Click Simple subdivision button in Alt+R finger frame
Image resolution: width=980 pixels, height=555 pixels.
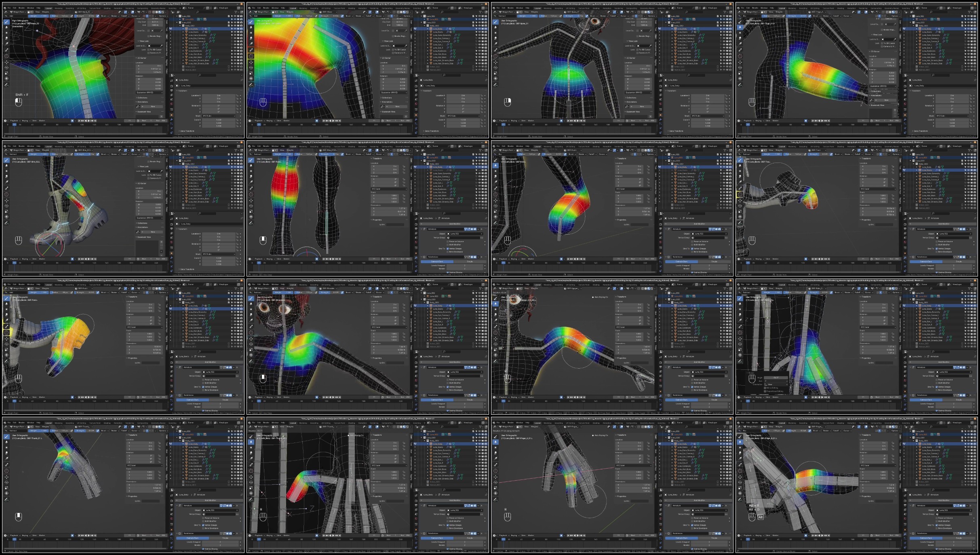click(959, 538)
